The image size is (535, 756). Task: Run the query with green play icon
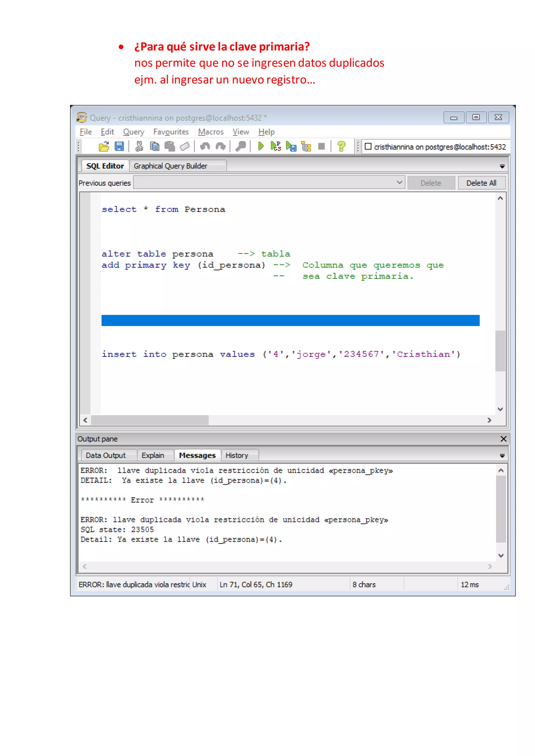[261, 146]
